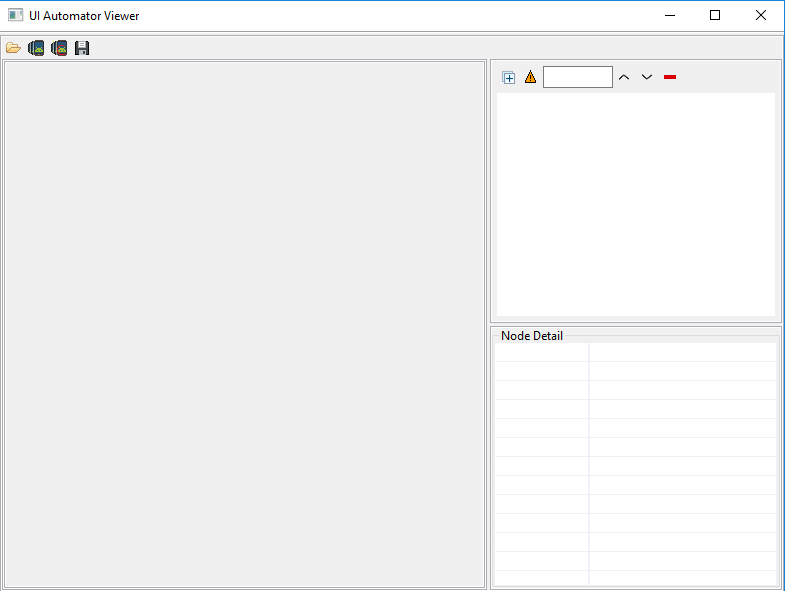Viewport: 785px width, 591px height.
Task: Toggle NAF nodes warning triangle icon
Action: pyautogui.click(x=530, y=77)
